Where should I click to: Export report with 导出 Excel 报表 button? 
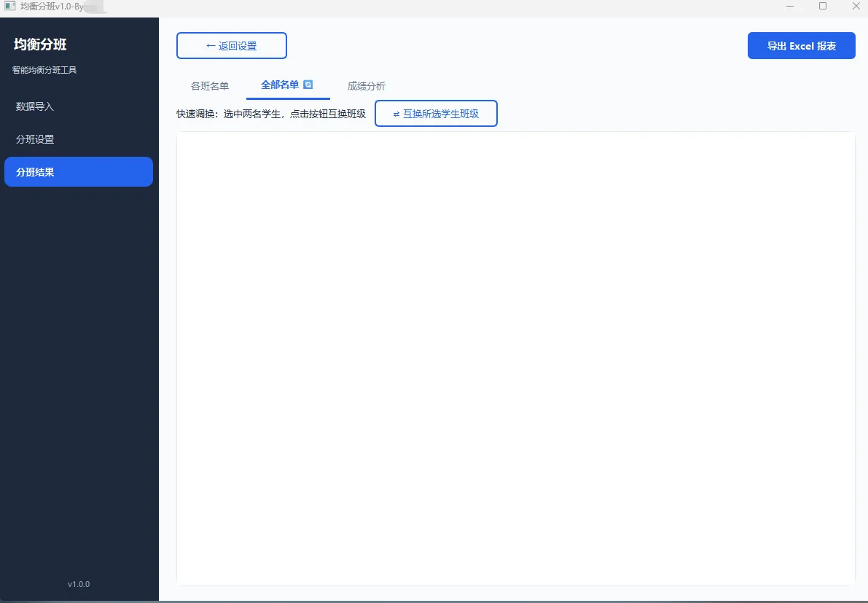click(801, 45)
